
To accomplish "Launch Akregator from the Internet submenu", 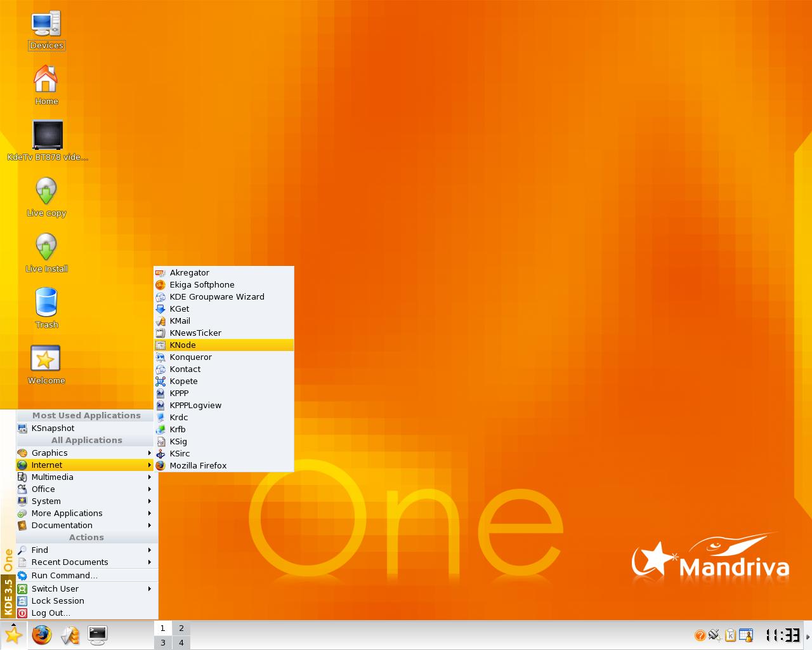I will point(224,272).
